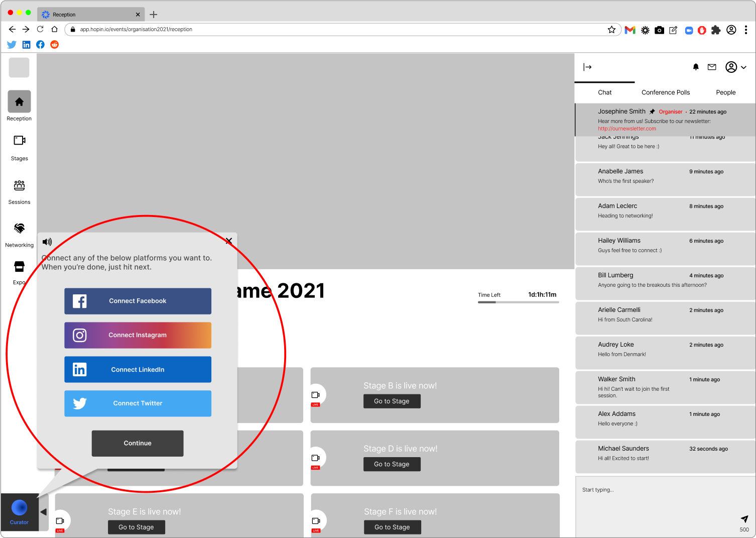Select the Stage E live camera icon
756x538 pixels.
(60, 521)
